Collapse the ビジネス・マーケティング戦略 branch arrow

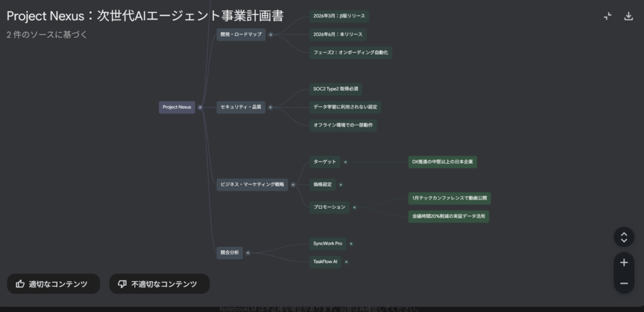(294, 185)
